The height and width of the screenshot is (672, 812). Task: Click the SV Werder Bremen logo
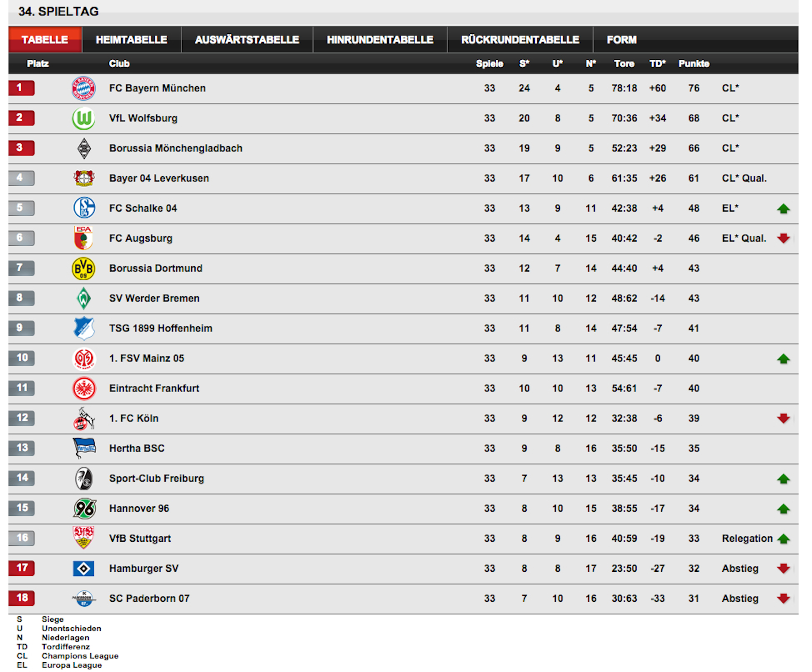84,298
